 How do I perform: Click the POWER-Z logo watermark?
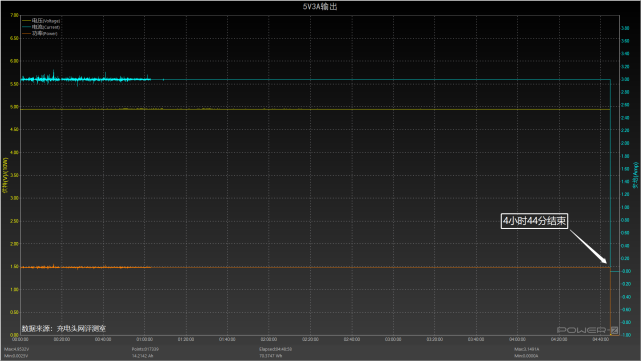[x=587, y=330]
